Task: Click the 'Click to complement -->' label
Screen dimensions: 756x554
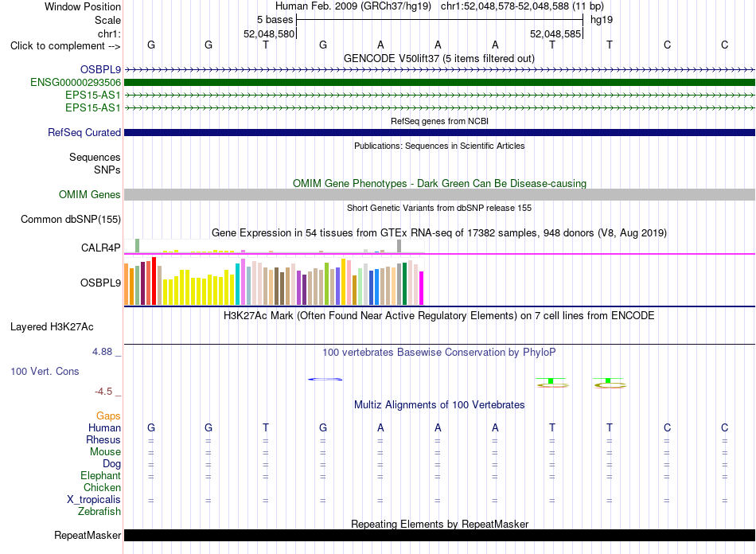Action: (65, 46)
